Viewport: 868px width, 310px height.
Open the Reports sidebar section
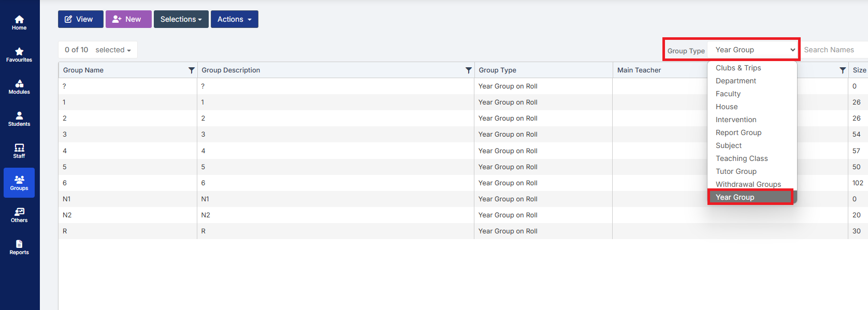pyautogui.click(x=19, y=247)
